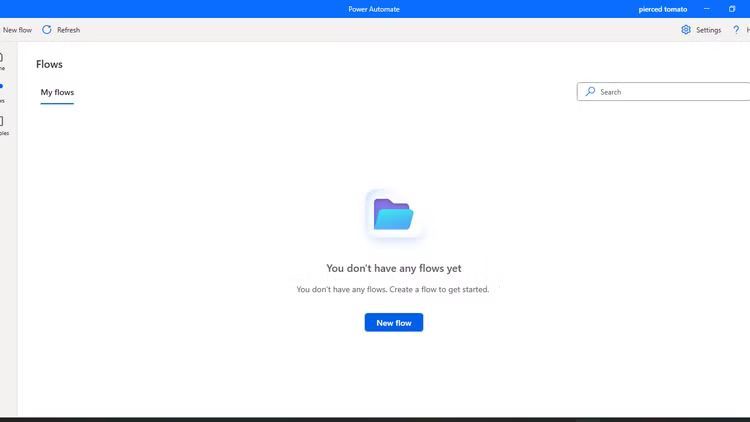Click the folder illustration in the empty state
The height and width of the screenshot is (422, 750).
point(393,214)
